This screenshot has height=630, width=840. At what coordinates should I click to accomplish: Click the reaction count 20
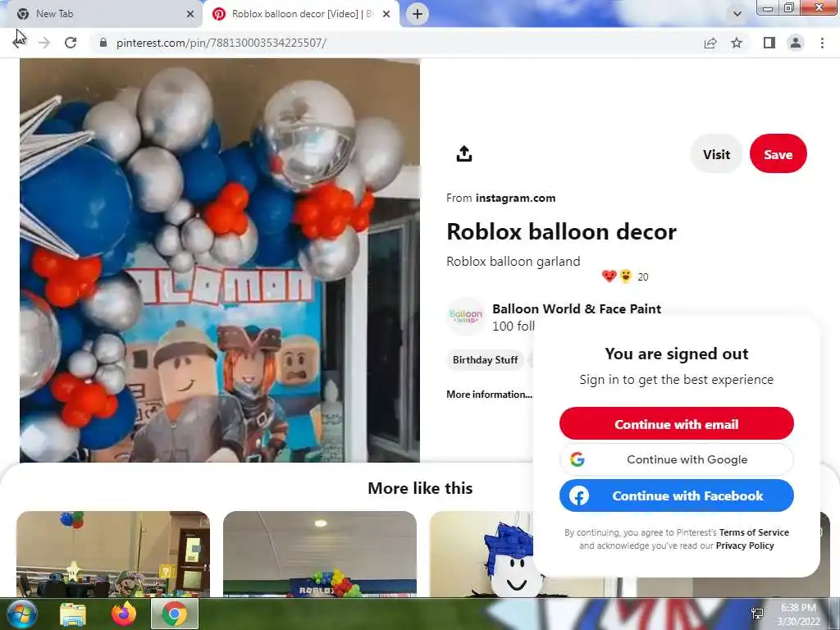coord(643,277)
